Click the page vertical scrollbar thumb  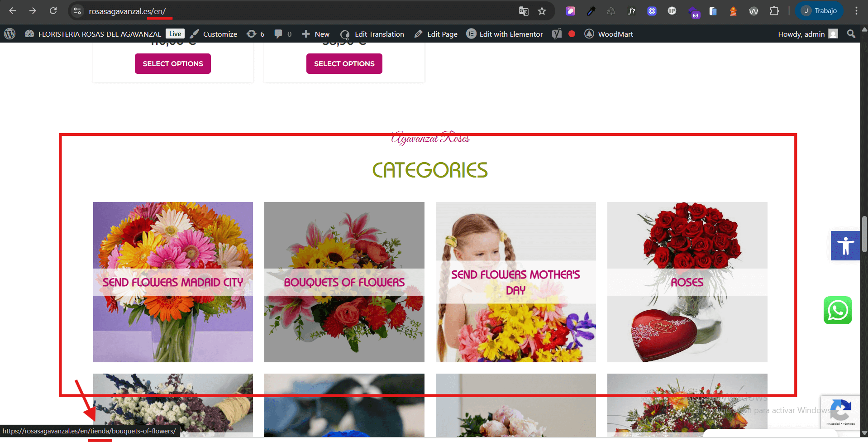pyautogui.click(x=864, y=234)
